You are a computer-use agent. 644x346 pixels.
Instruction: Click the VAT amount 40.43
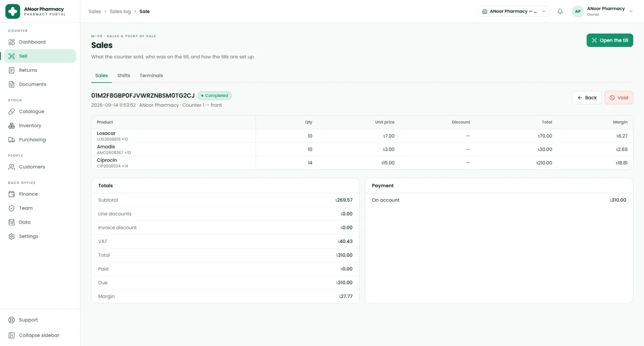click(x=345, y=241)
